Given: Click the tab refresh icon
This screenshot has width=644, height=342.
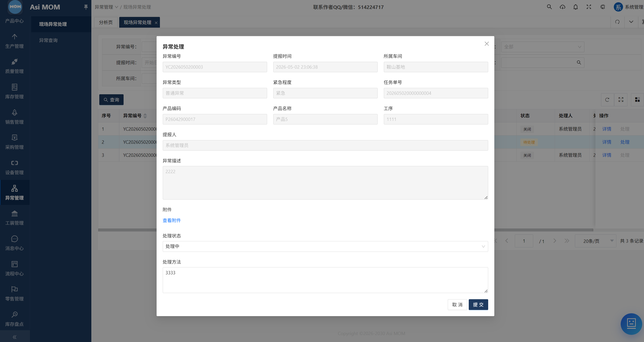Looking at the screenshot, I should tap(617, 22).
